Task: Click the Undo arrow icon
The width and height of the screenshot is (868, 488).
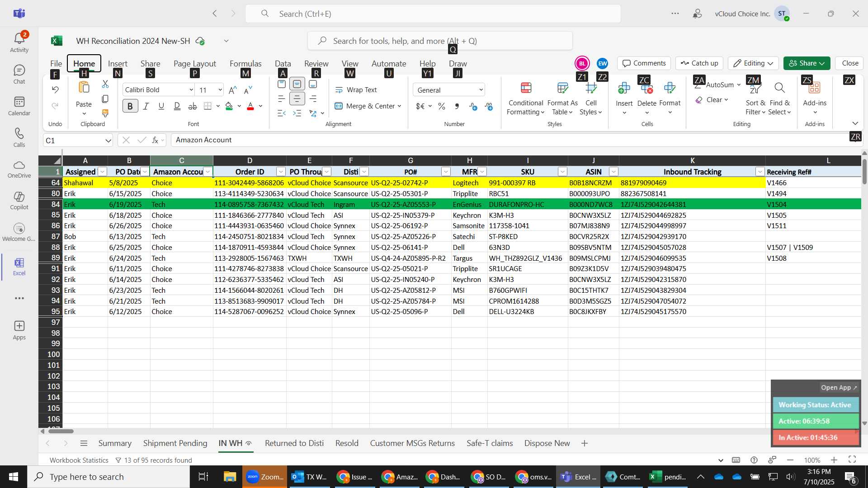Action: (x=55, y=89)
